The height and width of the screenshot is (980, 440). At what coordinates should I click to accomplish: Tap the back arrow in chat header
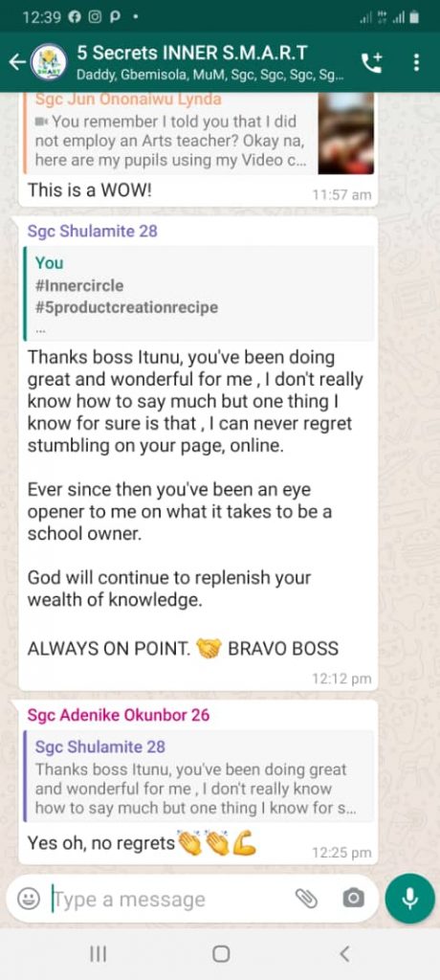click(17, 62)
